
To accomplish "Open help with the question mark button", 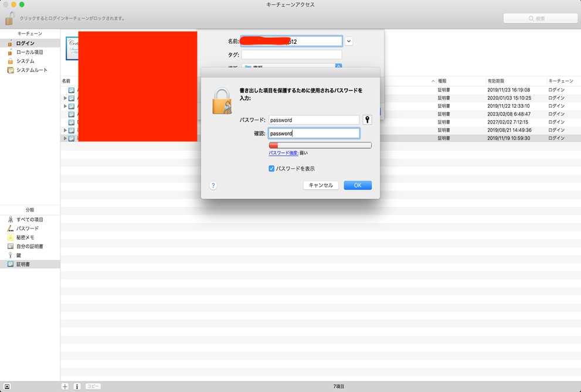I will point(213,185).
